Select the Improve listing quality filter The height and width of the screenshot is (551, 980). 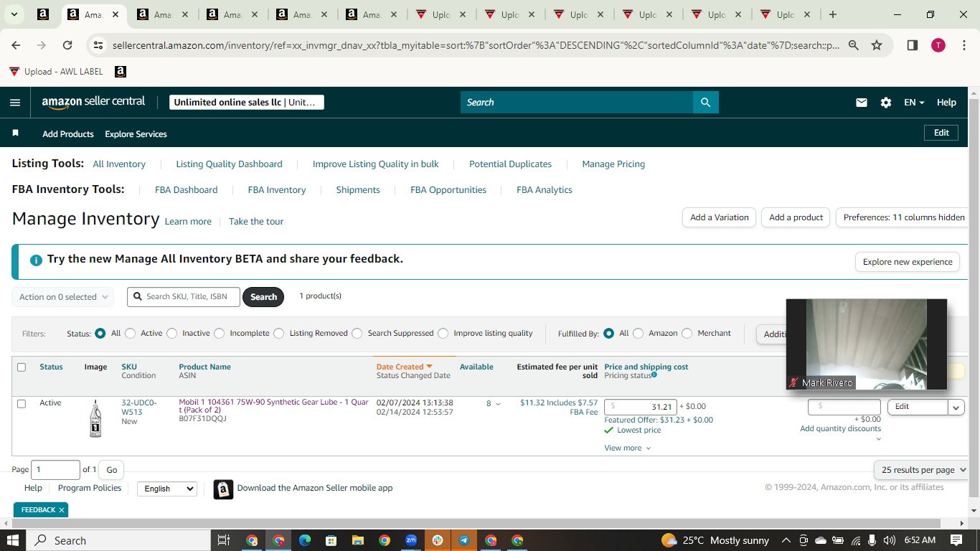pos(443,333)
